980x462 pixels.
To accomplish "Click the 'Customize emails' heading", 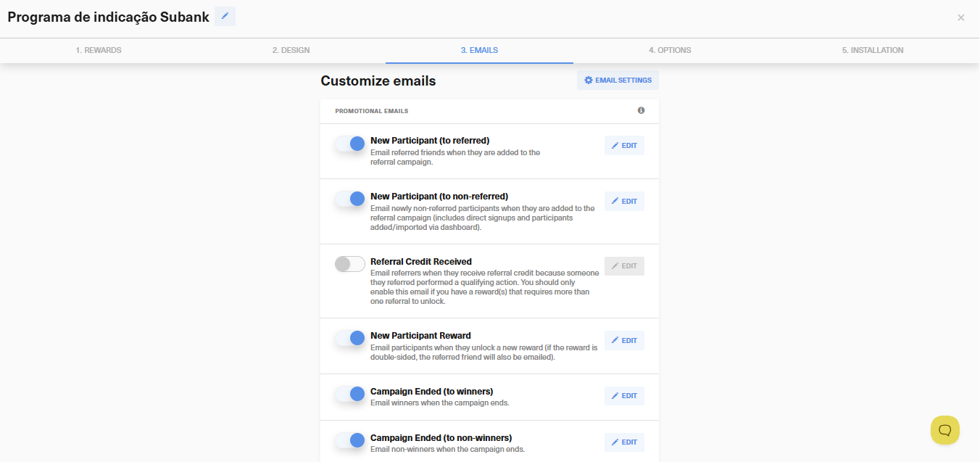I will click(378, 81).
